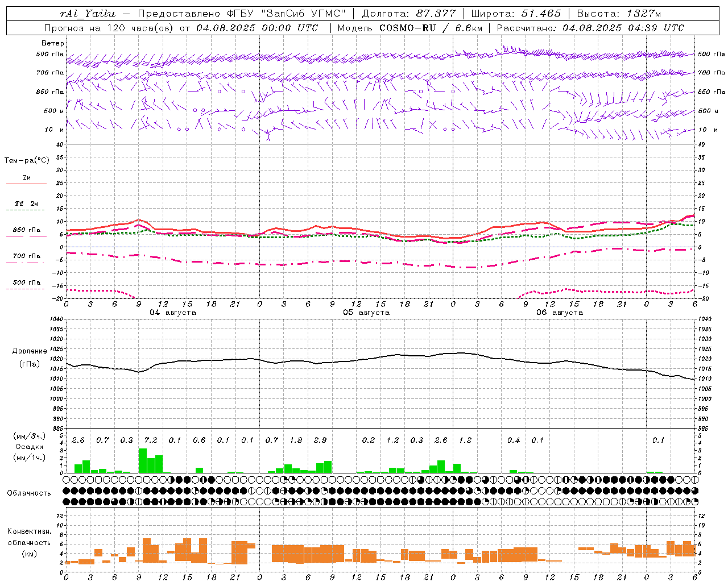This screenshot has height=582, width=728.
Task: Select the longitude value 87.377
Action: 436,14
